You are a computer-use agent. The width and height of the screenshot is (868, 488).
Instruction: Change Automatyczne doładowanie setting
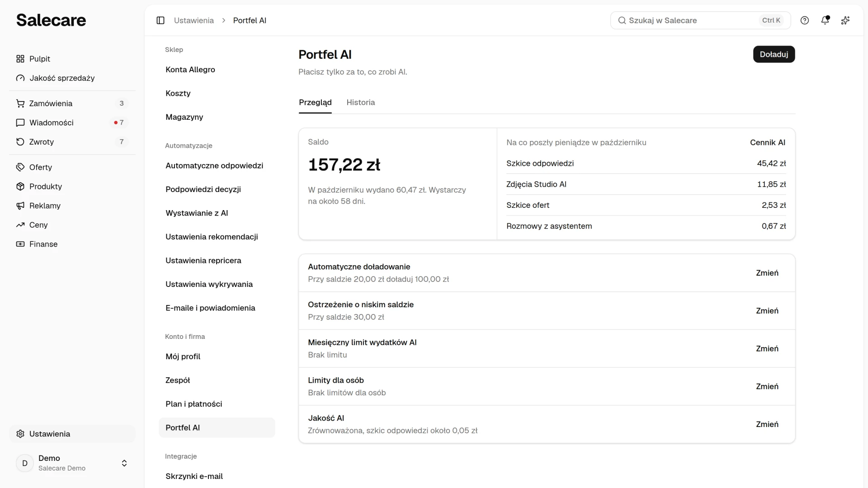point(767,273)
